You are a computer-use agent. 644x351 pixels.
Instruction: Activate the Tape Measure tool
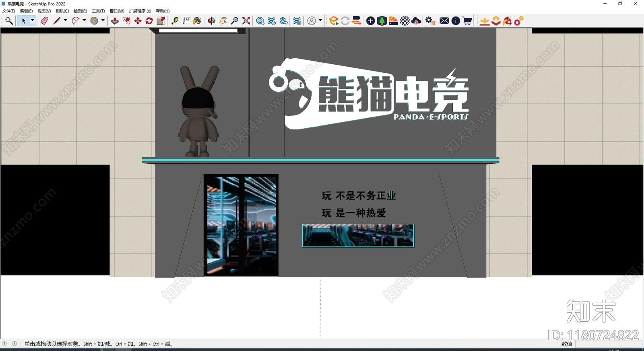(175, 21)
